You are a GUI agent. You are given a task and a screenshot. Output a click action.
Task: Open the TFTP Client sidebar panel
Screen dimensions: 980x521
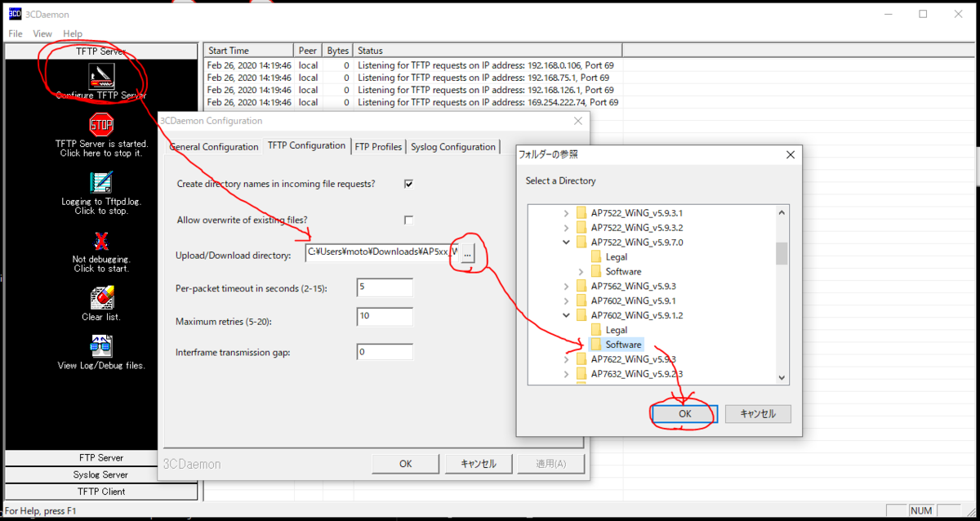[101, 492]
